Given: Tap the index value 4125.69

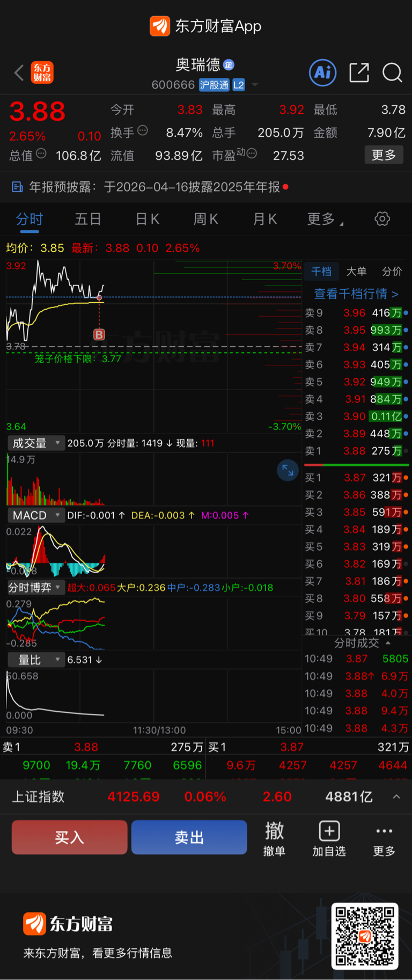Looking at the screenshot, I should 134,796.
